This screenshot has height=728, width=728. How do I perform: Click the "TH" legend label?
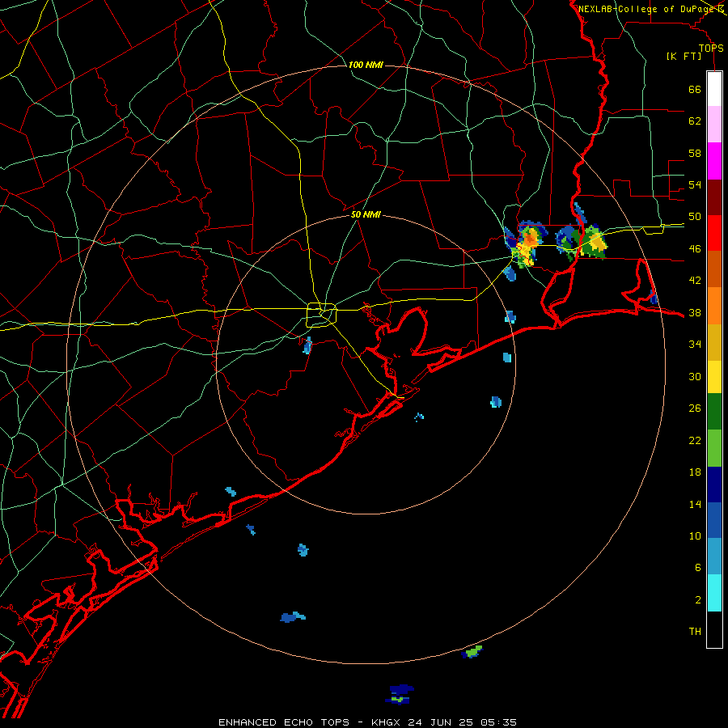coord(695,632)
